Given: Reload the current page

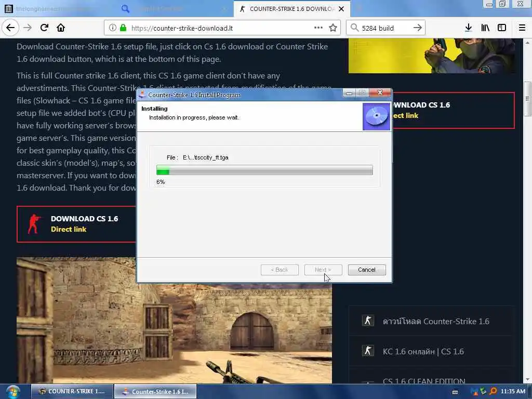Looking at the screenshot, I should [44, 28].
